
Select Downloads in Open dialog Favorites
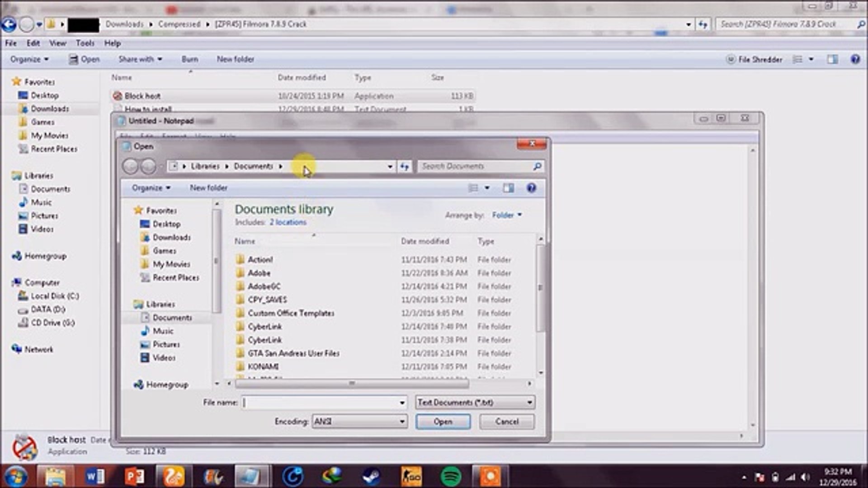point(171,237)
